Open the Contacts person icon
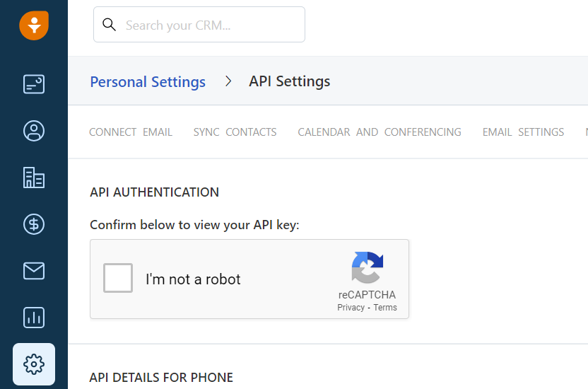588x389 pixels. (34, 131)
